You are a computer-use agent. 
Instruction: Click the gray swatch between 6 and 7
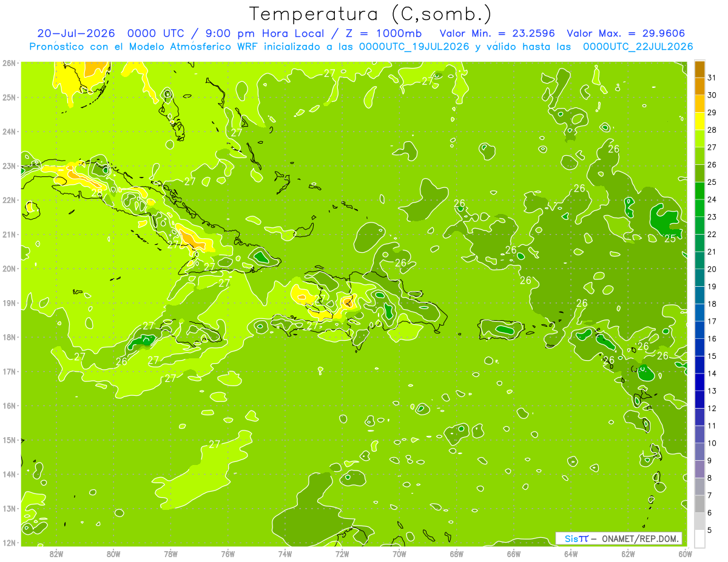699,504
